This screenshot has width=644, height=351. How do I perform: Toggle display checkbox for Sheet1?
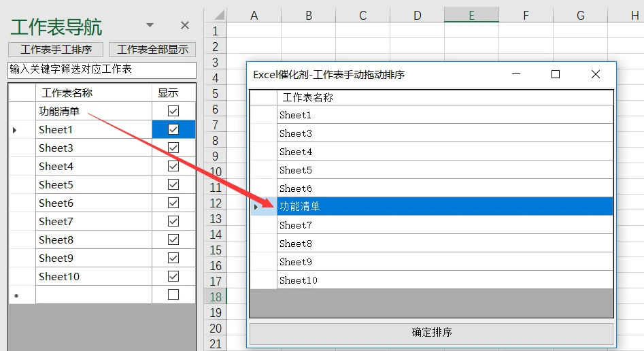tap(173, 129)
